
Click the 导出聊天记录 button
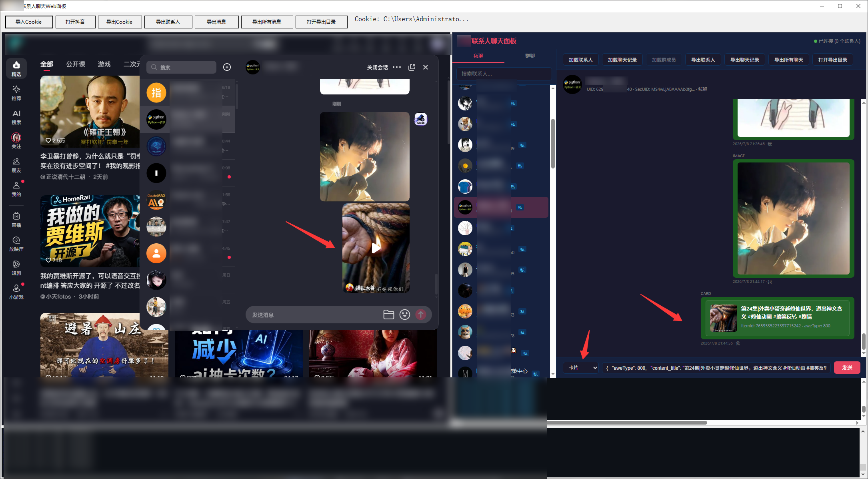pos(744,60)
